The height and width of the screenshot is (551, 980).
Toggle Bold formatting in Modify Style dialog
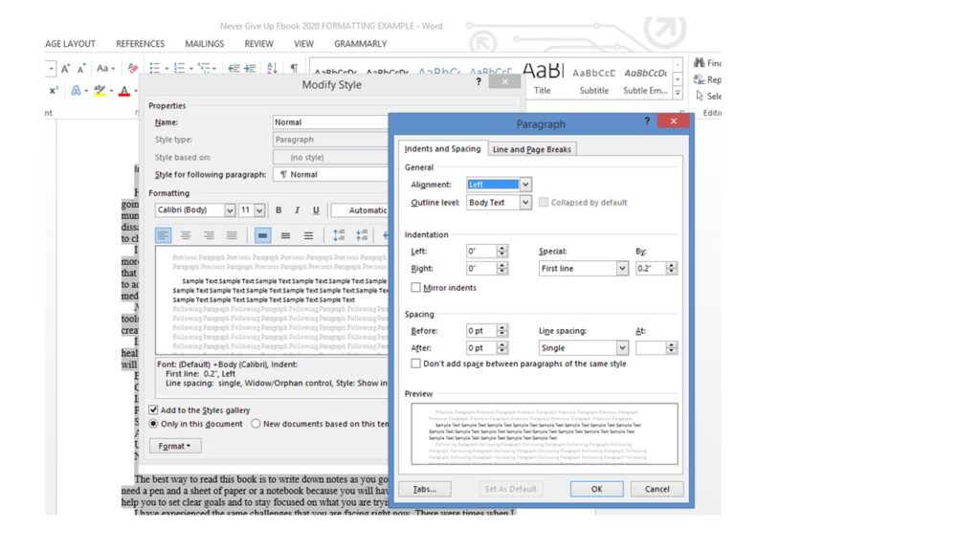click(x=278, y=210)
